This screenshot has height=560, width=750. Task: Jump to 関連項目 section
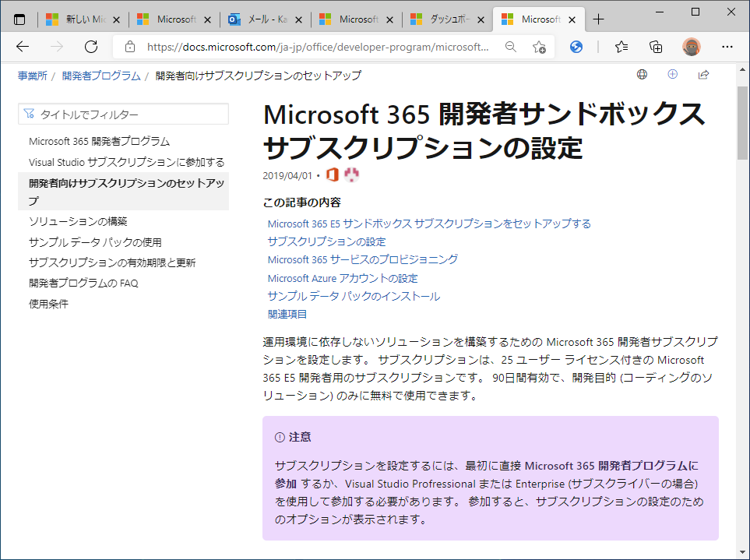(x=287, y=314)
